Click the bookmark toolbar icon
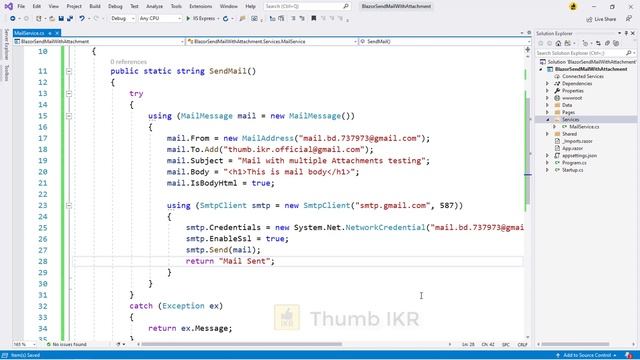The height and width of the screenshot is (360, 640). click(313, 18)
